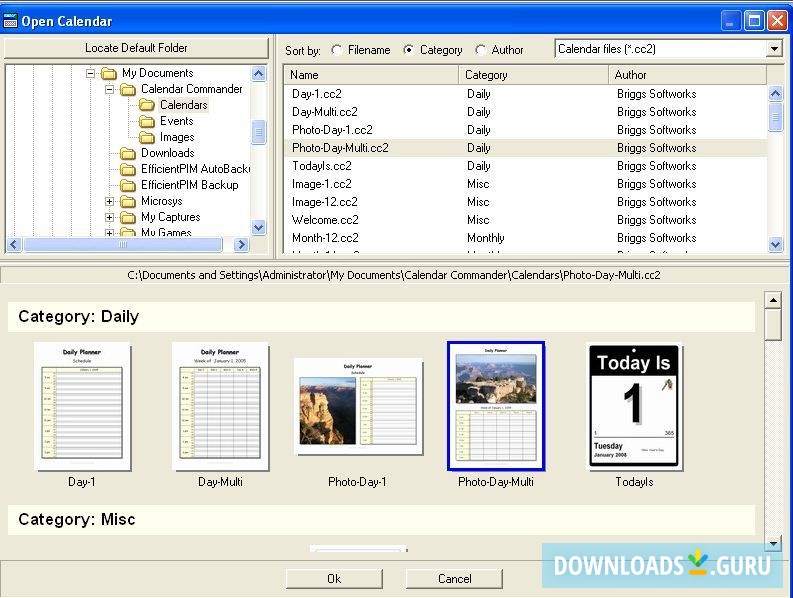The height and width of the screenshot is (598, 793).
Task: Click the Monthly category cell of Month-12.cc2
Action: pyautogui.click(x=486, y=238)
